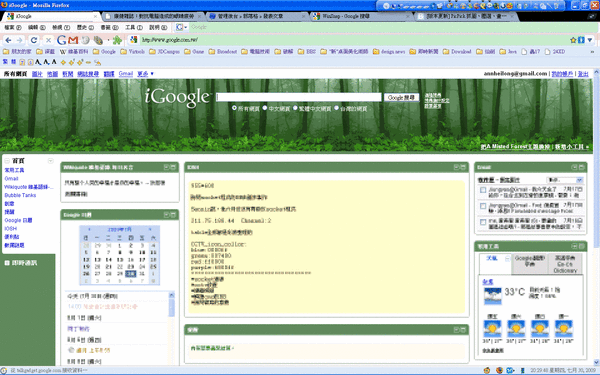Open the 更多 dropdown in top navigation

[145, 73]
